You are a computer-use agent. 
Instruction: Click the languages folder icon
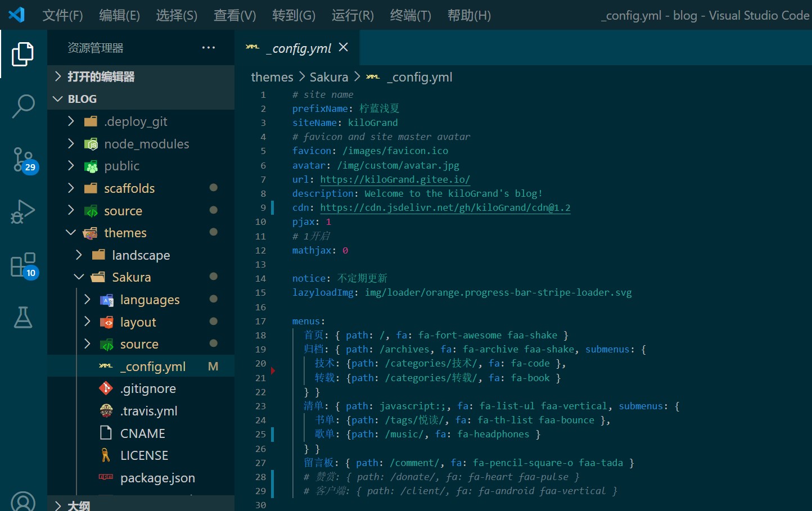coord(107,300)
